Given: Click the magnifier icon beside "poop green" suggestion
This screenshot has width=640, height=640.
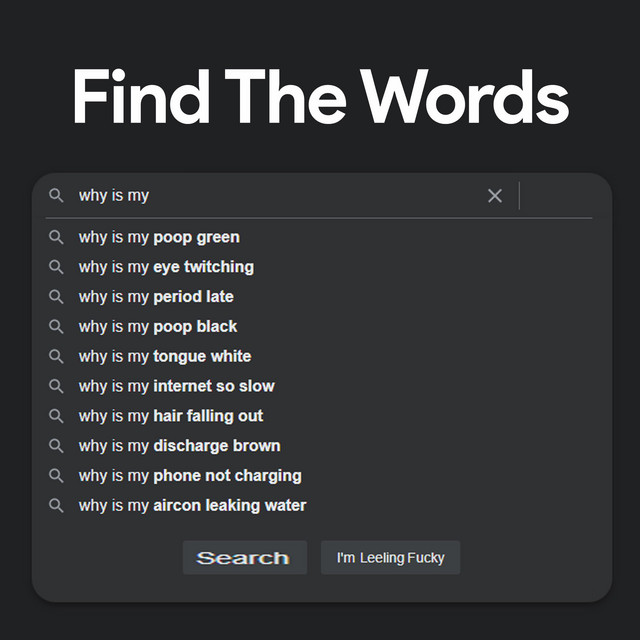Looking at the screenshot, I should coord(57,237).
